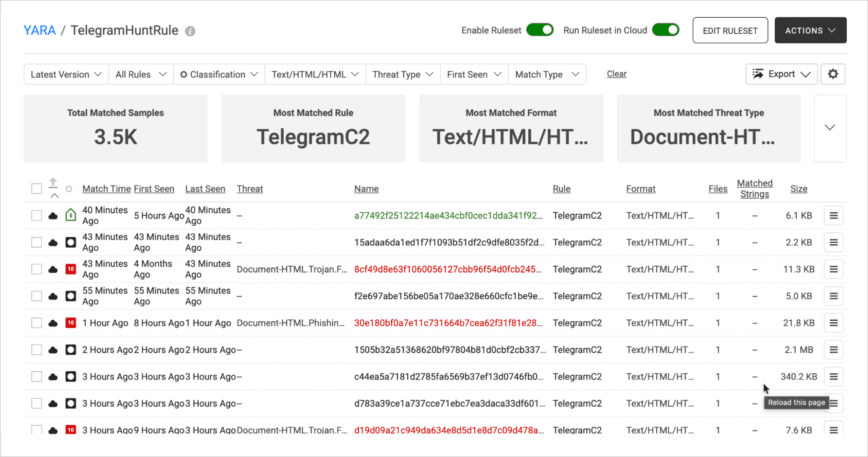868x457 pixels.
Task: Open row menu for f2e697abe156be05a170 sample
Action: (x=833, y=296)
